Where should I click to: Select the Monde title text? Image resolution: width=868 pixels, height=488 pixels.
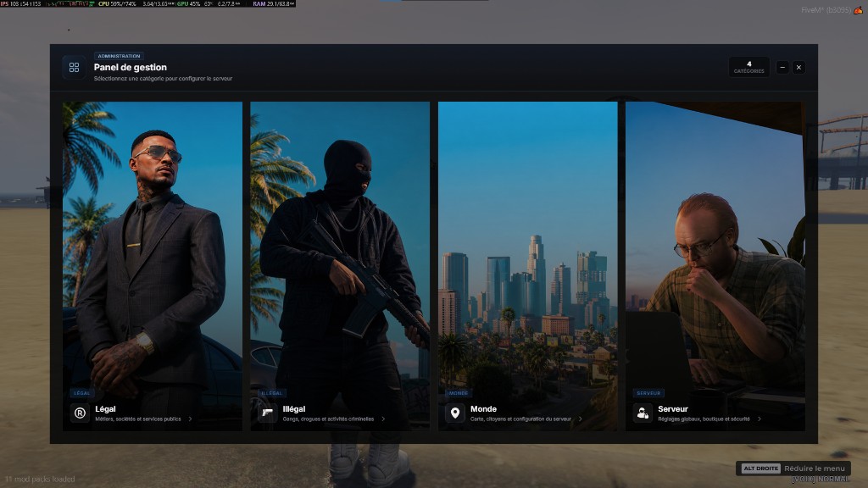click(x=483, y=409)
